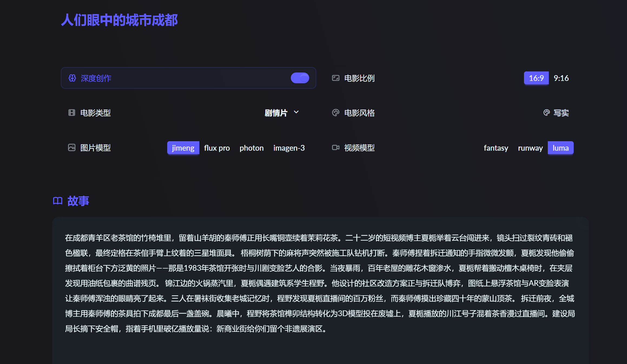Click the small palette icon before 写实
627x364 pixels.
coord(546,113)
